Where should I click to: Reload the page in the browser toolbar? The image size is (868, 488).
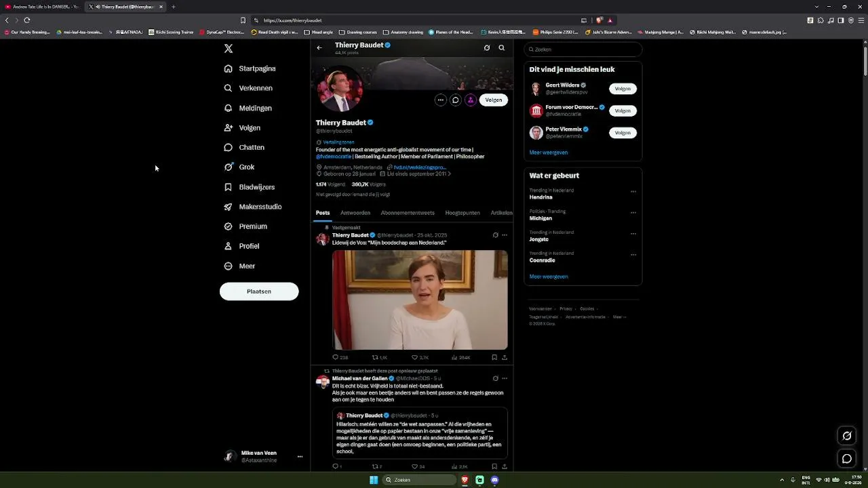[27, 20]
